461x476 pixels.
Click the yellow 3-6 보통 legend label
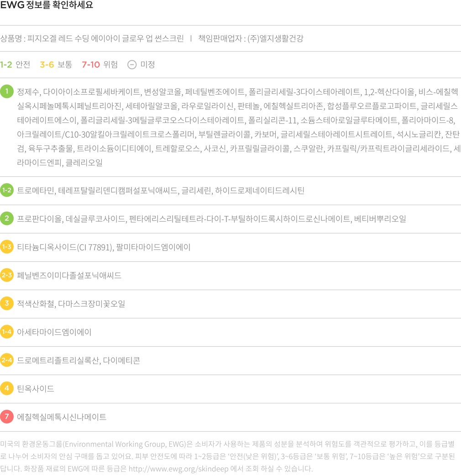56,64
